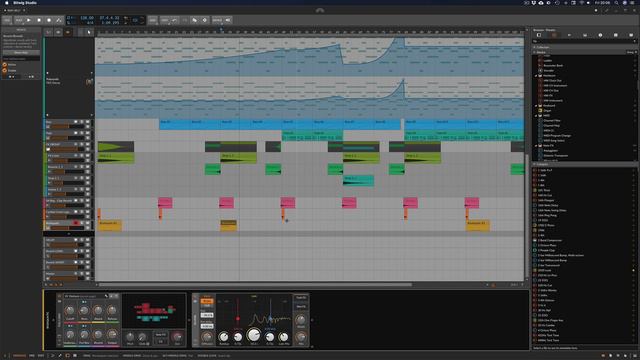Select the Arpeggiator device in browser list
The height and width of the screenshot is (360, 640).
pyautogui.click(x=550, y=151)
